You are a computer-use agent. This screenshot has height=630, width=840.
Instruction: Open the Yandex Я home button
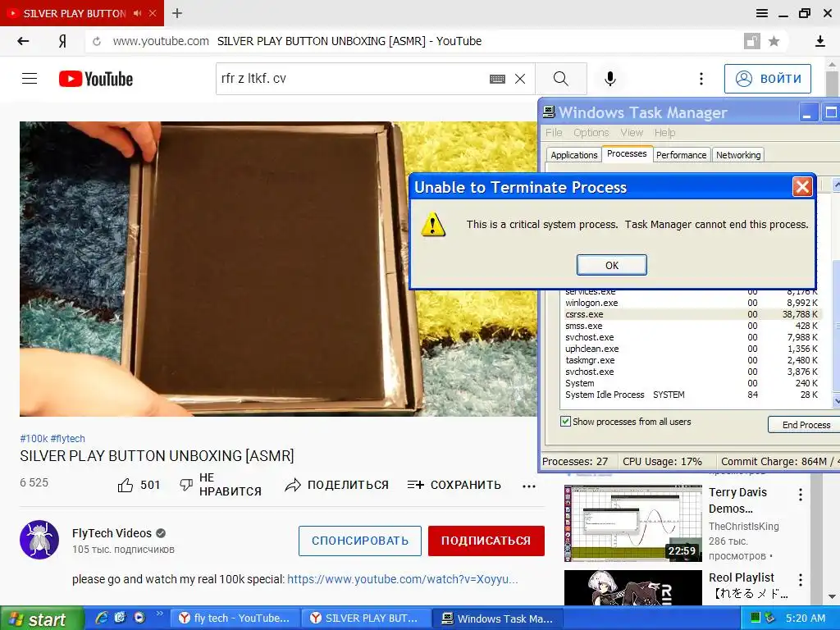click(62, 41)
